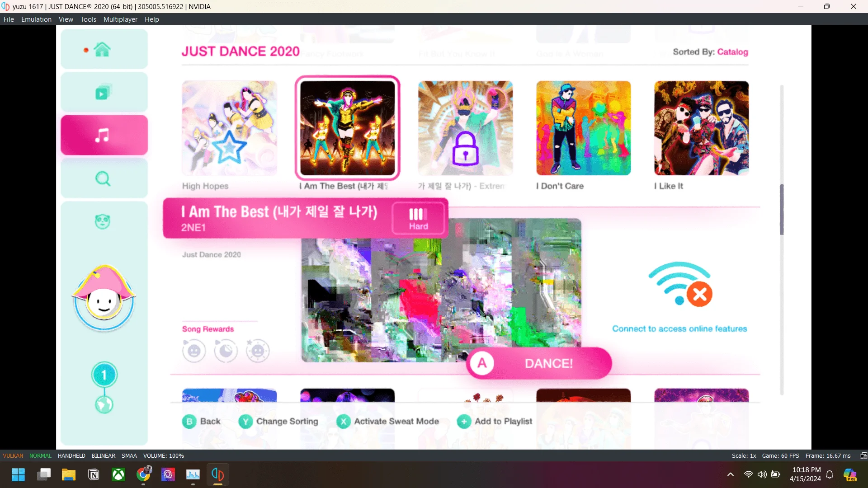
Task: Open the player avatar profile
Action: pos(104,298)
